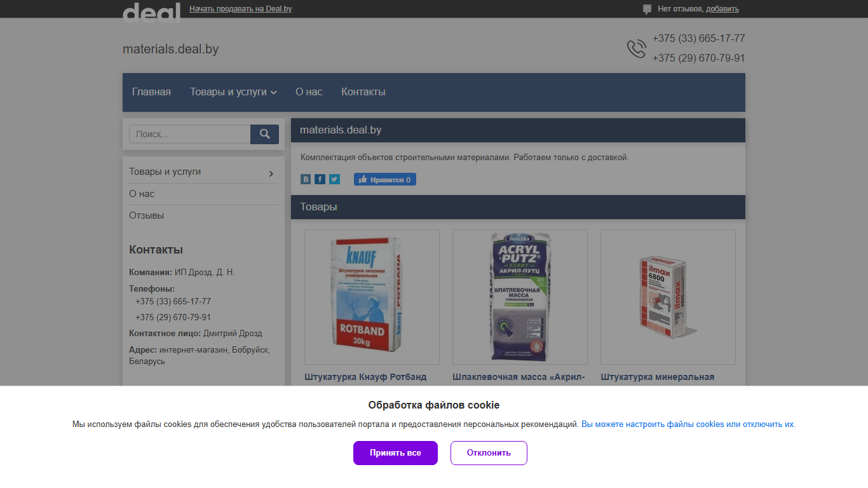The image size is (868, 488).
Task: Click the Принять все button
Action: pyautogui.click(x=395, y=453)
